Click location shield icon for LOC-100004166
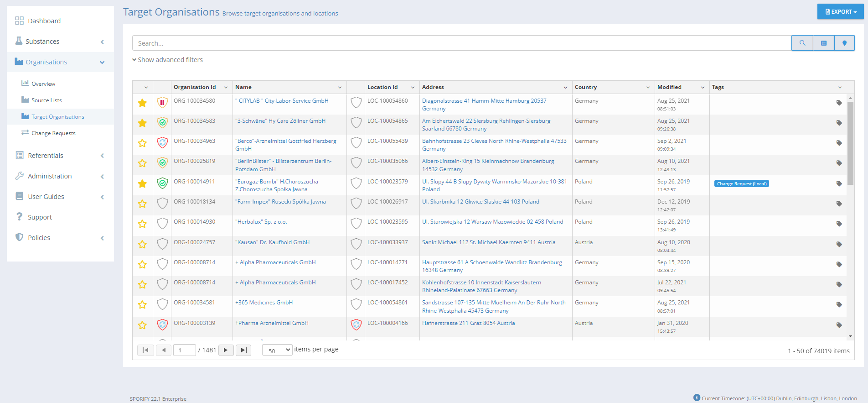The height and width of the screenshot is (403, 868). coord(356,324)
